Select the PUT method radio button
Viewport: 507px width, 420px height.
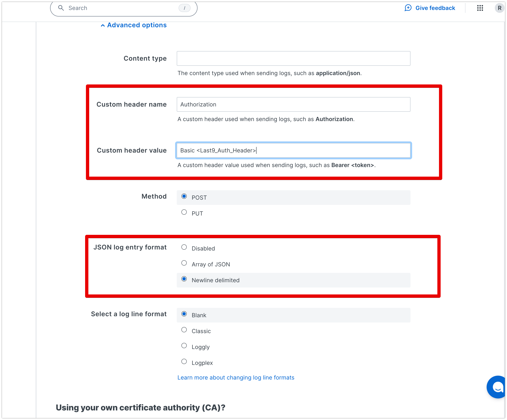point(184,212)
